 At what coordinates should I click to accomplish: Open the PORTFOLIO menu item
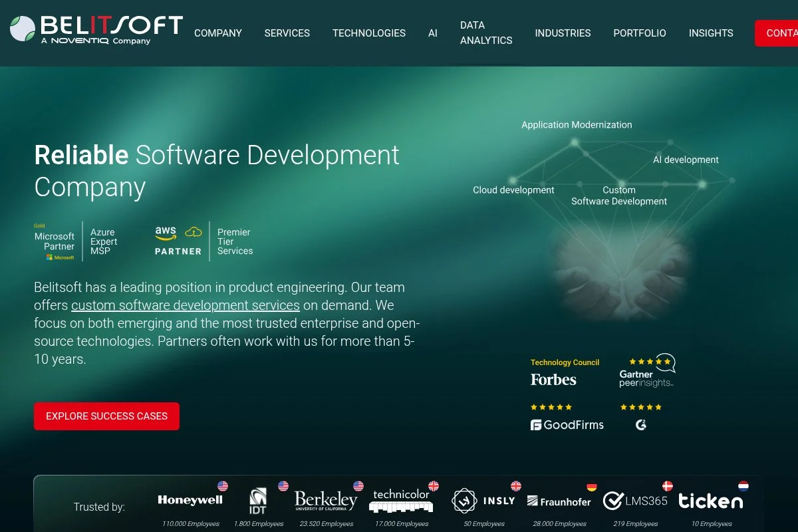pos(639,33)
